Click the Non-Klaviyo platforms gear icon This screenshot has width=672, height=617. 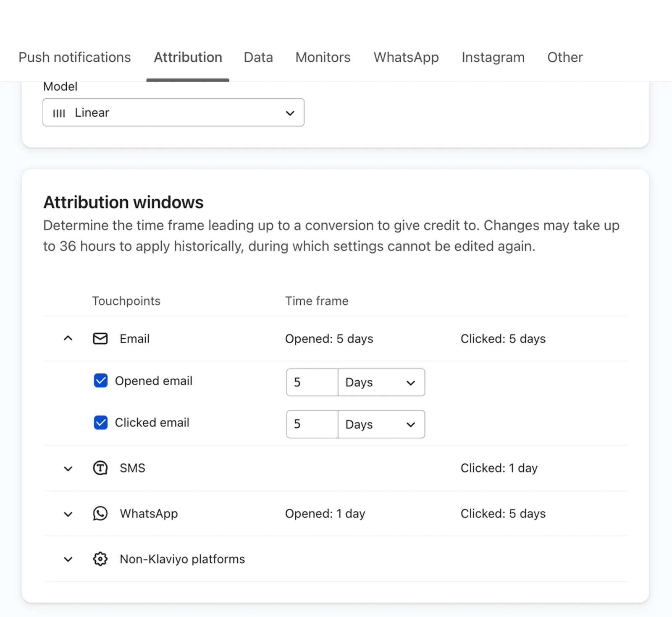(x=100, y=559)
